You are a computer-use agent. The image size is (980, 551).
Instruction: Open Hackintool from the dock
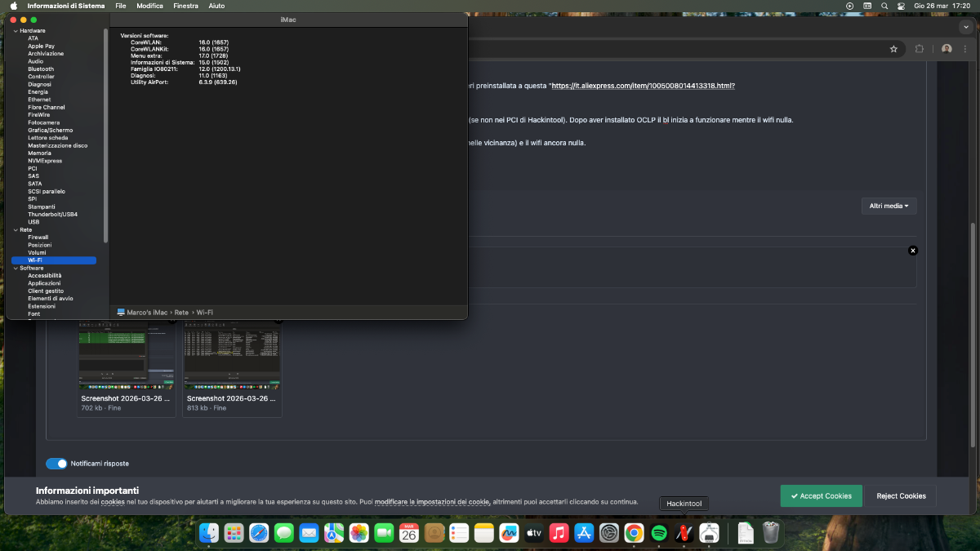pyautogui.click(x=684, y=533)
